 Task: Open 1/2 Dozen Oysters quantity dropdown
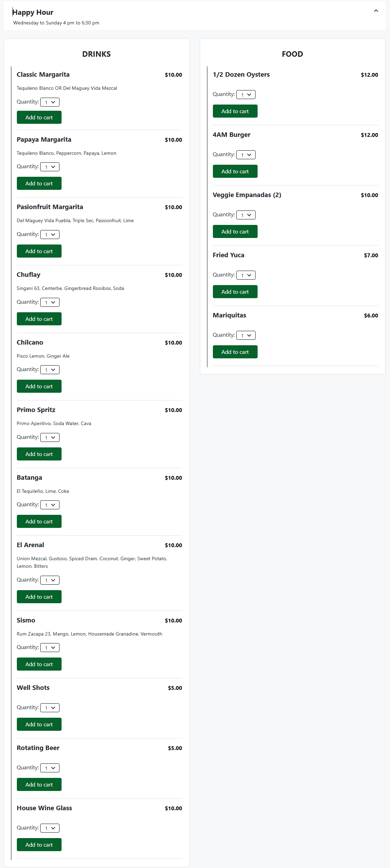pos(246,95)
